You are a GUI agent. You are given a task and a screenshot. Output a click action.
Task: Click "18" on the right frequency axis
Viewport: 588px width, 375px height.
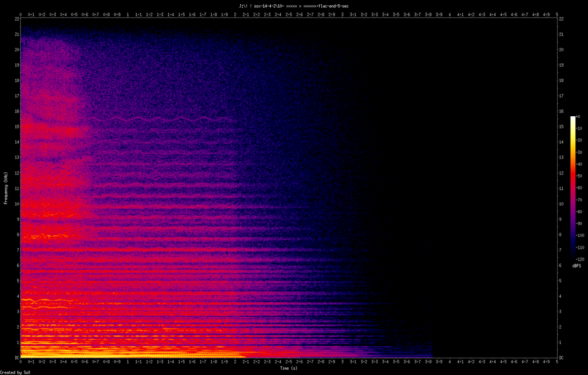562,80
